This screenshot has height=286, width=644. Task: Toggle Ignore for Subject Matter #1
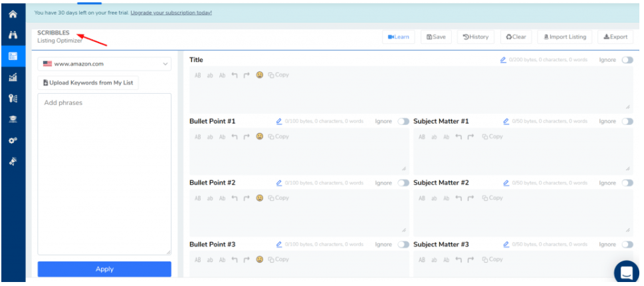coord(627,122)
